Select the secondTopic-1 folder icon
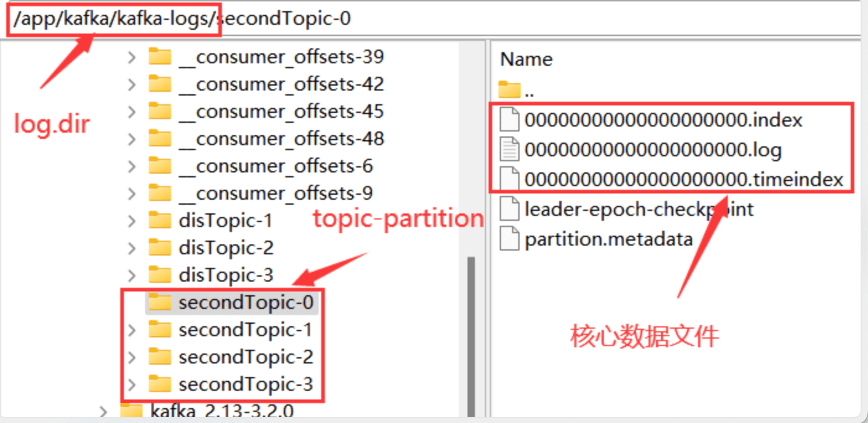Image resolution: width=868 pixels, height=423 pixels. point(160,329)
